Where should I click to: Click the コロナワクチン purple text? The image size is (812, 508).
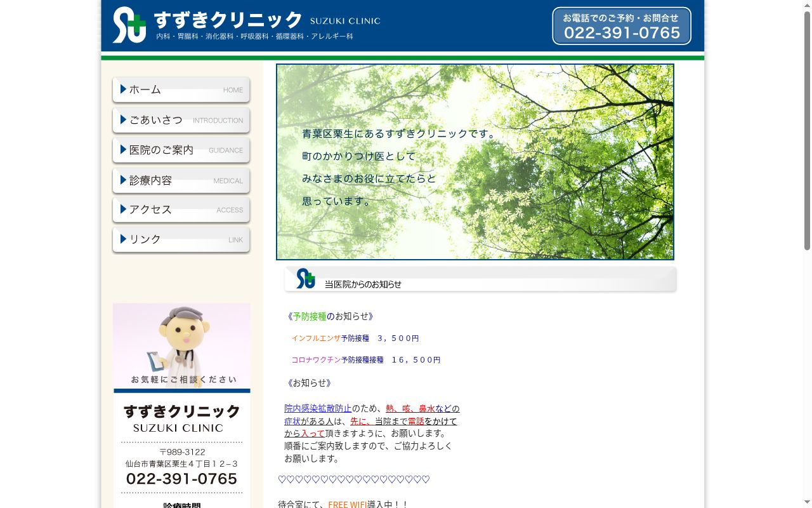(x=316, y=360)
